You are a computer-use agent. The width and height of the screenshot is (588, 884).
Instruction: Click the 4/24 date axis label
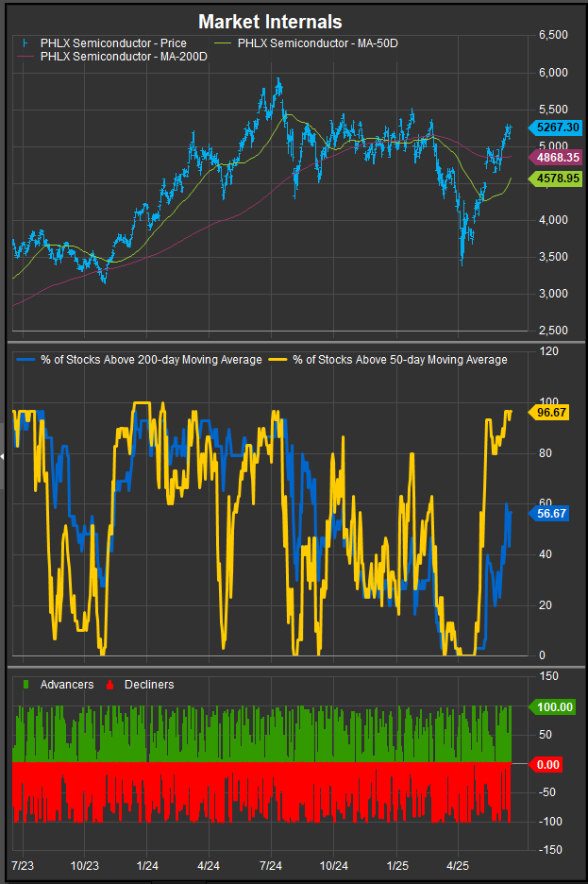pyautogui.click(x=209, y=865)
